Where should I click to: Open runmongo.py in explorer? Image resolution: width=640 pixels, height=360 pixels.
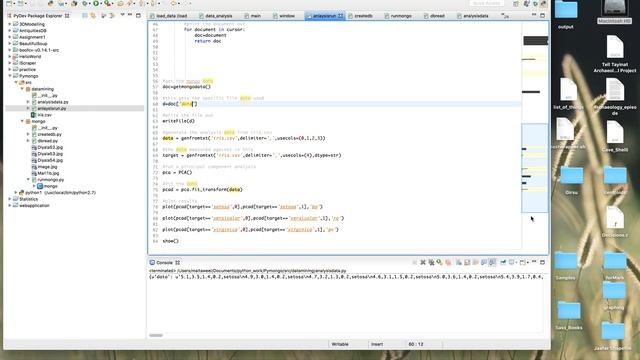[51, 180]
